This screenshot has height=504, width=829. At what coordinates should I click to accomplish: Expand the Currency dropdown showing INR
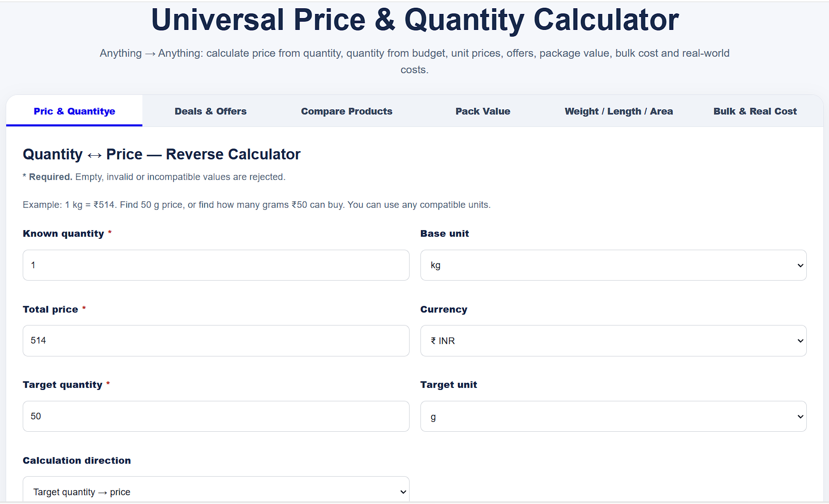coord(613,340)
